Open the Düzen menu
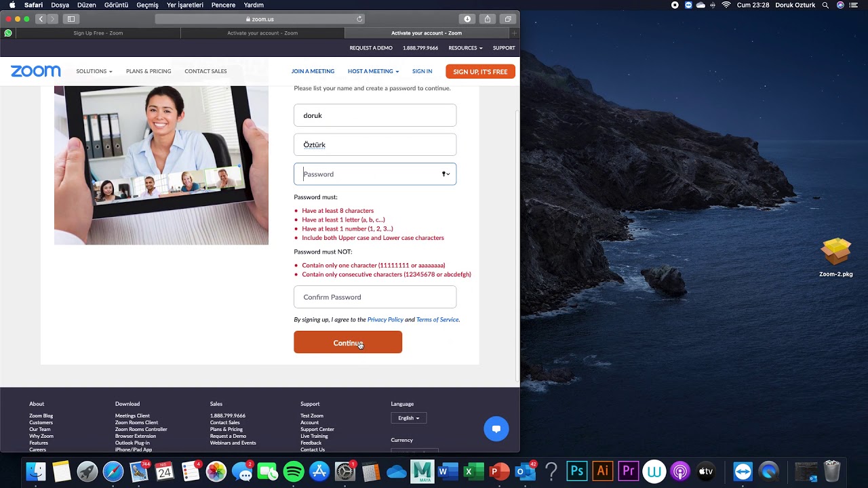The height and width of the screenshot is (488, 868). [87, 5]
